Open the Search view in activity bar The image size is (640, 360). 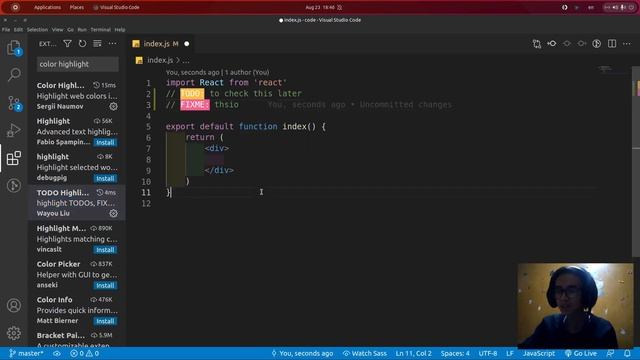click(14, 75)
